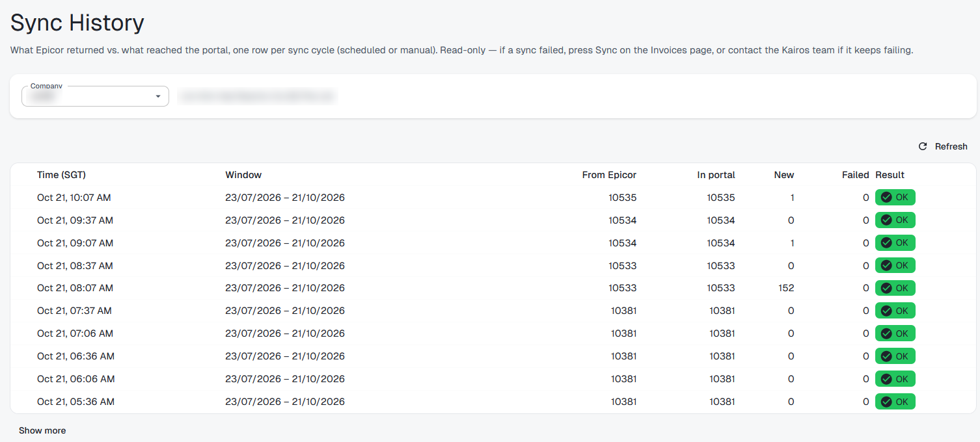The image size is (980, 442).
Task: Click the In portal column header
Action: (x=716, y=175)
